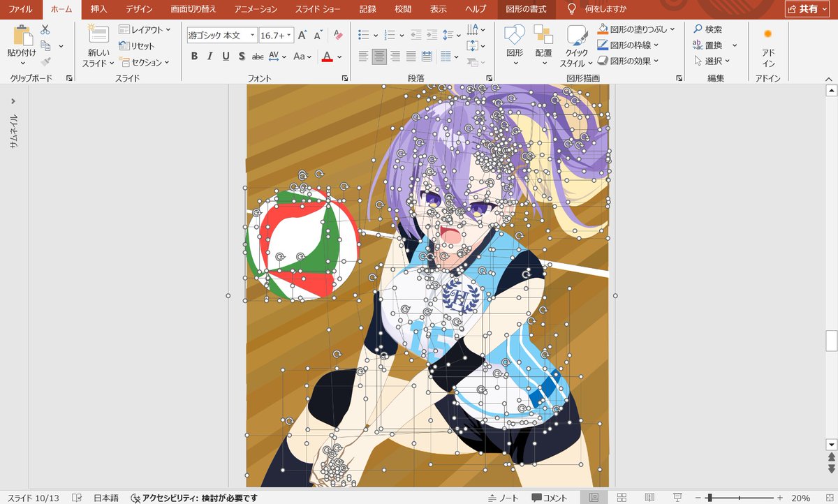Decrease the list indent level
The height and width of the screenshot is (504, 838).
tap(416, 35)
